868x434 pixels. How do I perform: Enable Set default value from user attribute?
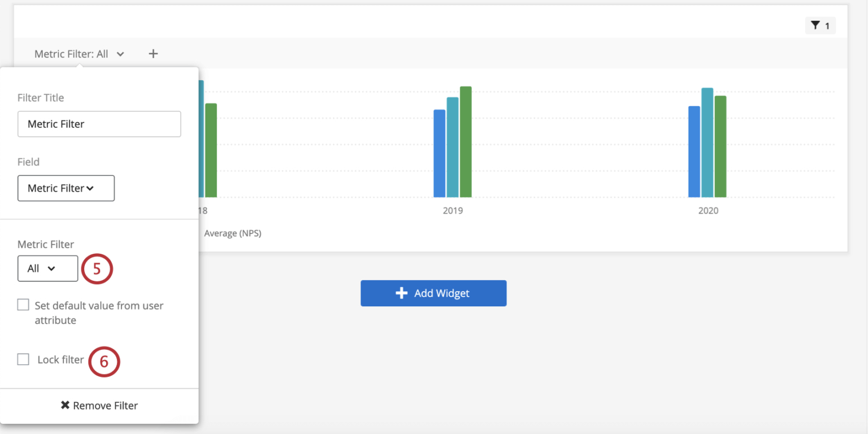click(23, 305)
